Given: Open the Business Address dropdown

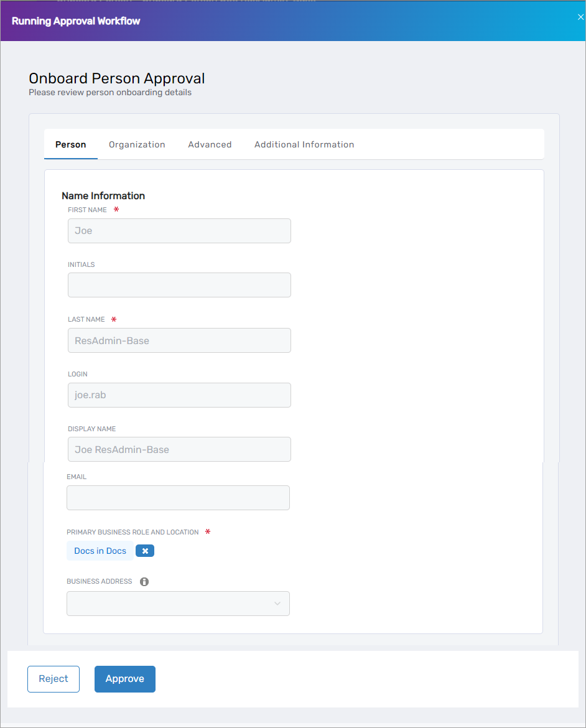Looking at the screenshot, I should [178, 604].
